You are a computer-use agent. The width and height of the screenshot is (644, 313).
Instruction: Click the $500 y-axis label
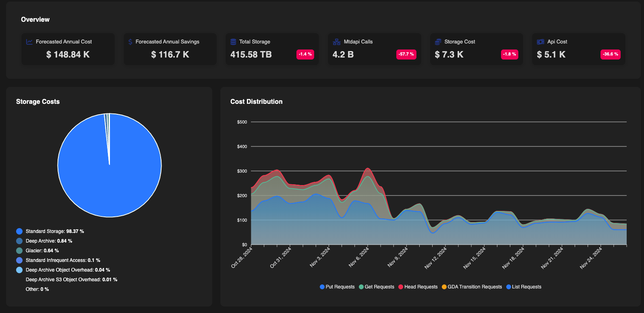(242, 122)
